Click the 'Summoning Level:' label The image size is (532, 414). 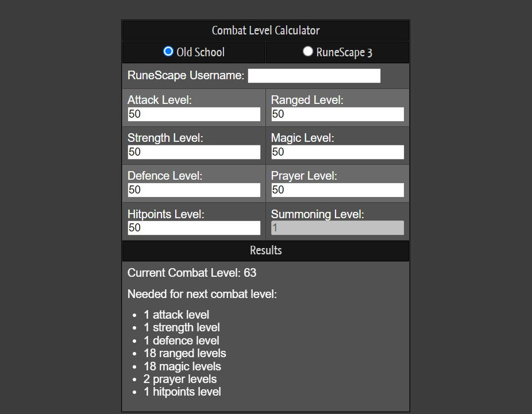pos(318,214)
